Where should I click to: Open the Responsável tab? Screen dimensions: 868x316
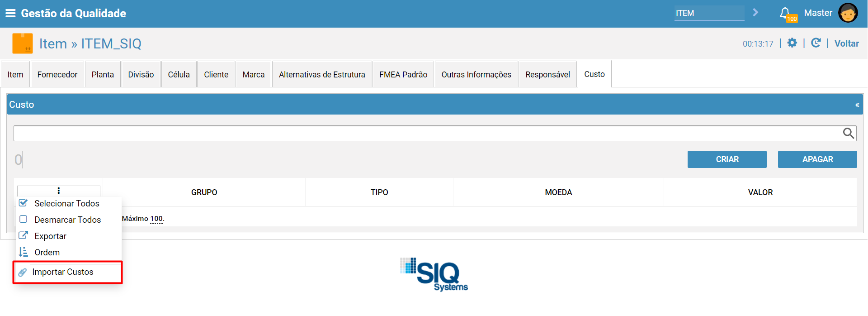548,74
